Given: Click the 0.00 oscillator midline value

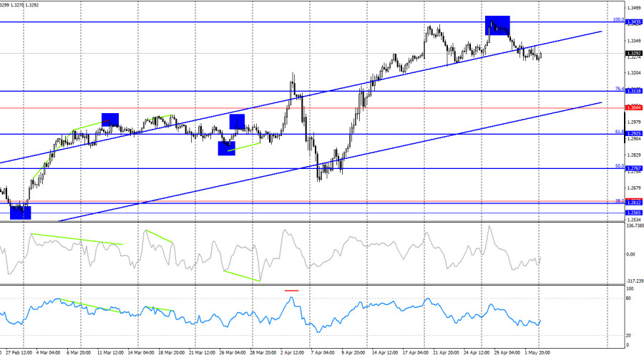Looking at the screenshot, I should coord(631,254).
